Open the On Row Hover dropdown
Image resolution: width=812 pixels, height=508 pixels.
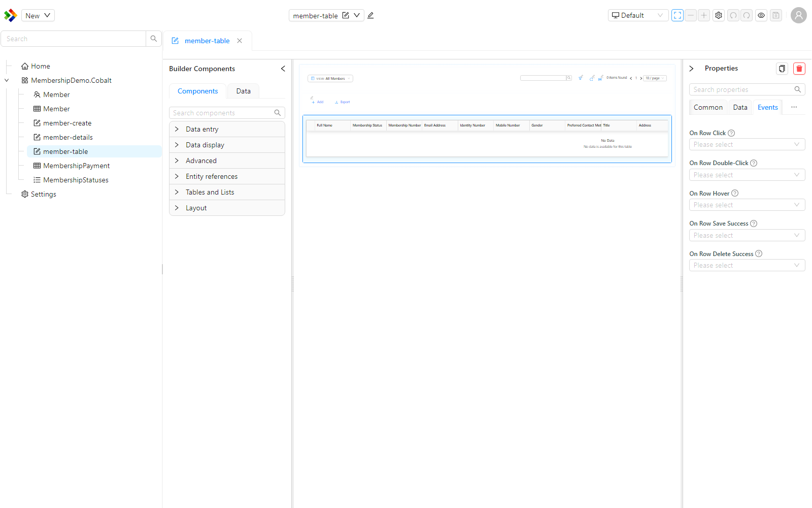coord(747,205)
